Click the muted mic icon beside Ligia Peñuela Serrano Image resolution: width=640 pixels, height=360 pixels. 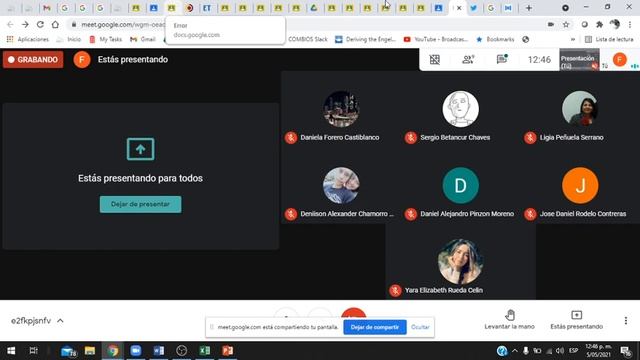coord(530,138)
